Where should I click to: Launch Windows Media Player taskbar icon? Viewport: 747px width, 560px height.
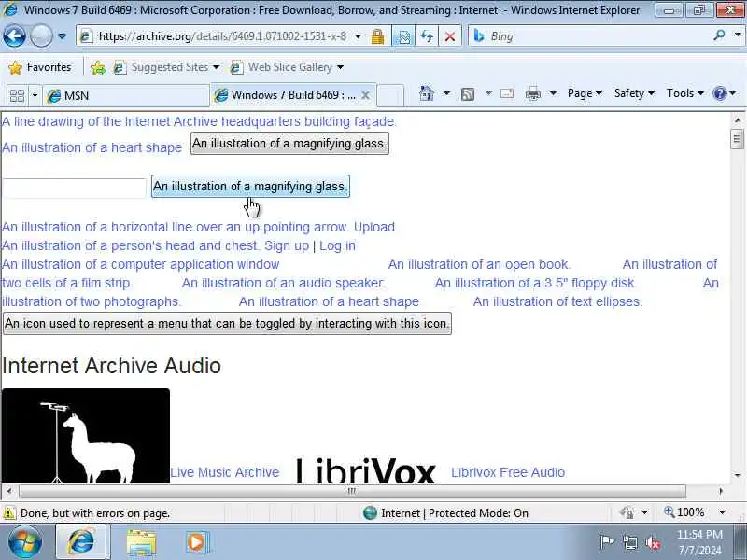click(196, 542)
